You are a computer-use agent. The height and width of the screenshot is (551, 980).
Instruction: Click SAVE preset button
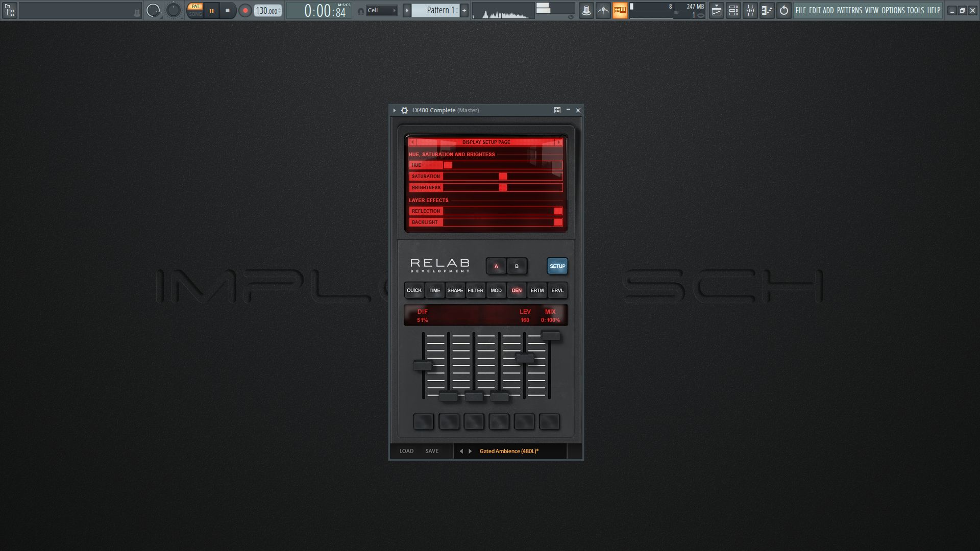coord(432,451)
